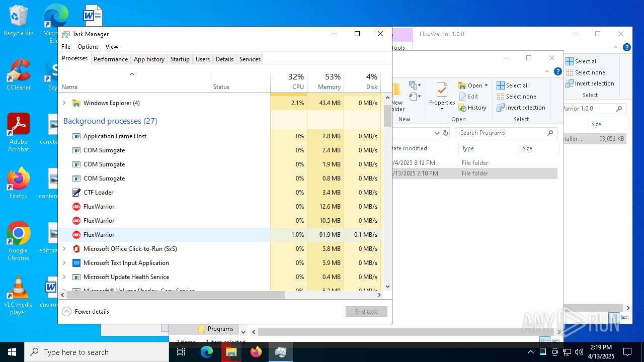The image size is (644, 362).
Task: Expand Windows Explorer (4) process group
Action: (x=64, y=103)
